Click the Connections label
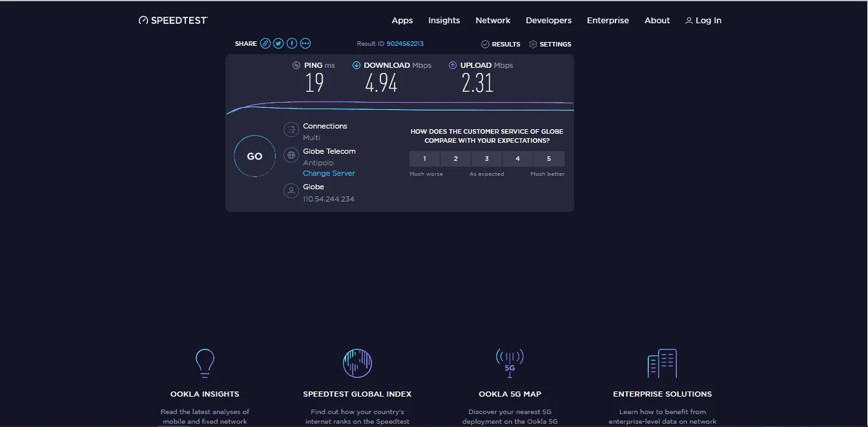 [325, 126]
